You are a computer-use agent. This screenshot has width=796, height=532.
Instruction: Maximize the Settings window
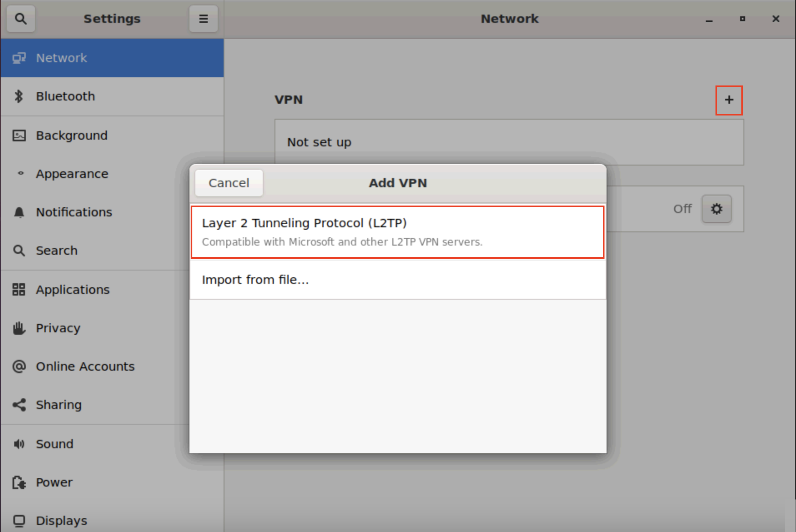tap(742, 19)
